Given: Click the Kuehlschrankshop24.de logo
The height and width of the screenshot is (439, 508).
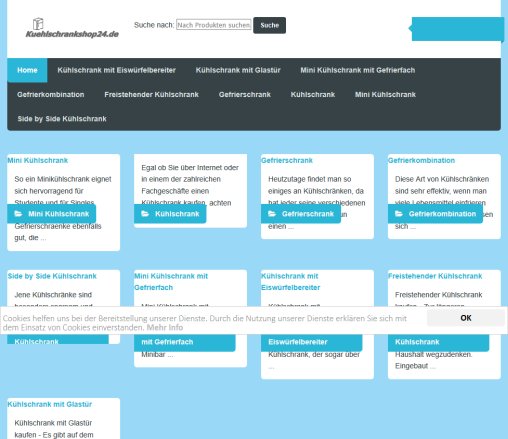Looking at the screenshot, I should (72, 28).
